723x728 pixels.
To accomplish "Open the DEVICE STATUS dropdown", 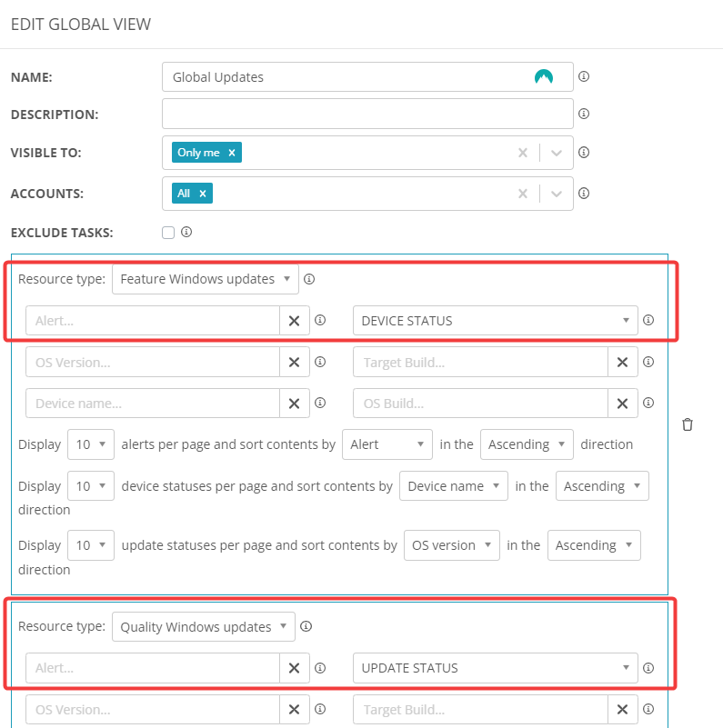I will tap(494, 320).
